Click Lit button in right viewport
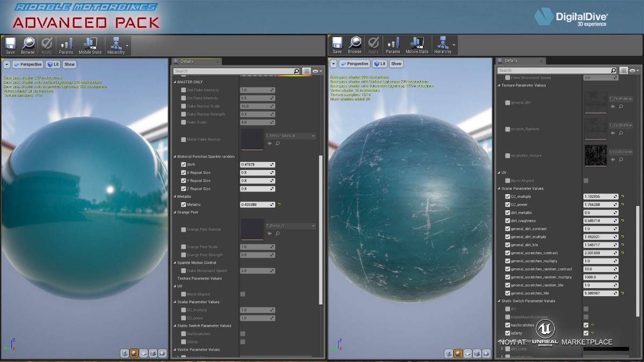 [380, 64]
